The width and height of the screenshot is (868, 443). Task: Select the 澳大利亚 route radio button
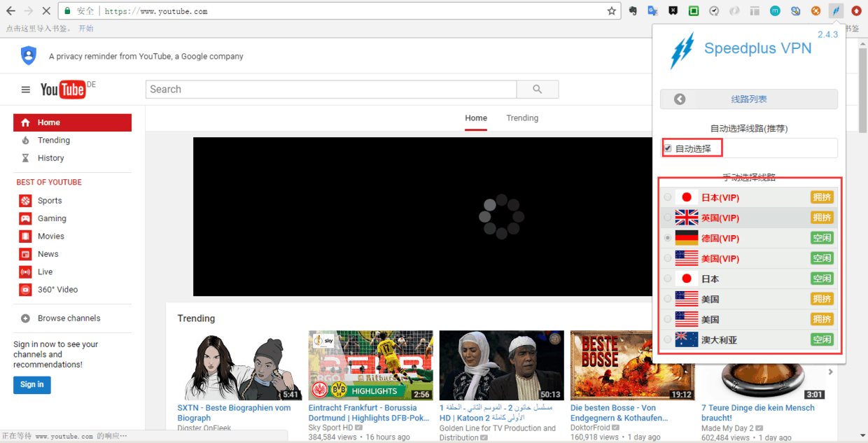coord(668,340)
